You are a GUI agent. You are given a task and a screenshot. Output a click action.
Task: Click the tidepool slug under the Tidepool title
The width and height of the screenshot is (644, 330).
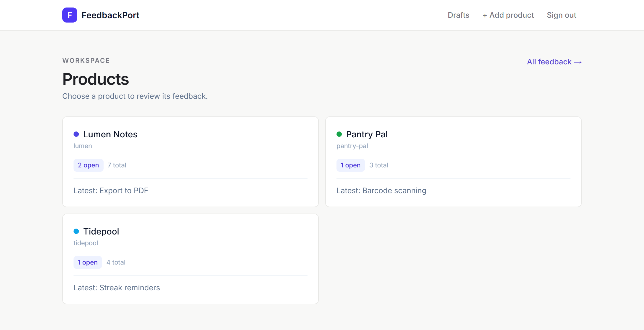86,243
